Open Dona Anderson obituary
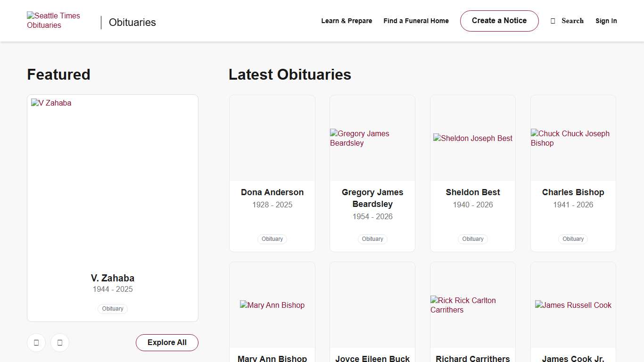Viewport: 644px width, 362px height. coord(272,192)
